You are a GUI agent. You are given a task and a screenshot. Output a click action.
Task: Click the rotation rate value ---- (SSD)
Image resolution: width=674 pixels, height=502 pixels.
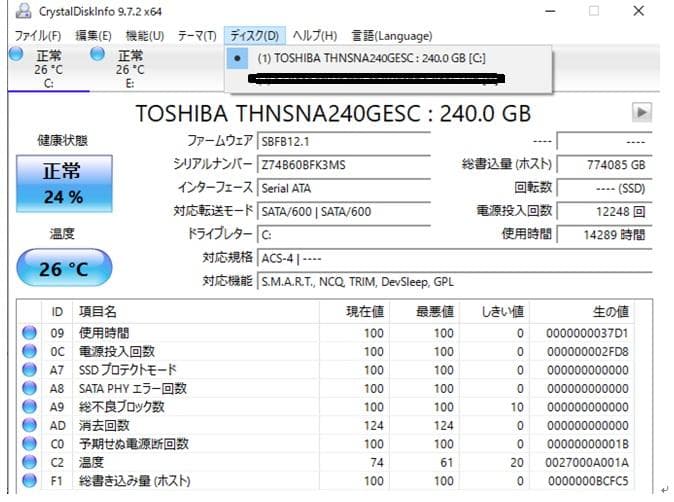click(x=604, y=188)
